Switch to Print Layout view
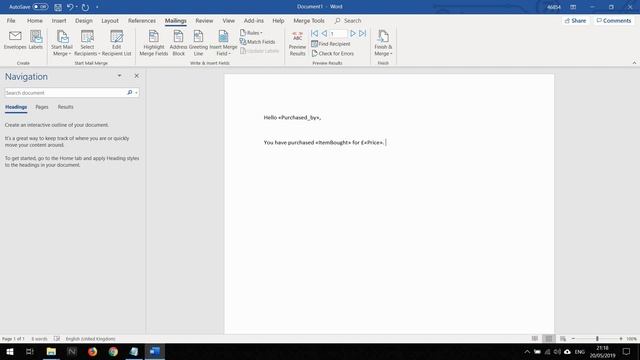The width and height of the screenshot is (640, 360). 549,339
